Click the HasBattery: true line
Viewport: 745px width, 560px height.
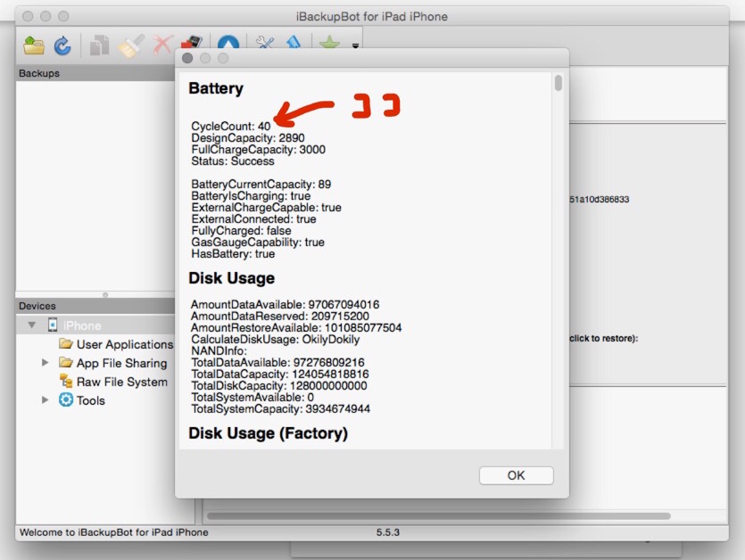pyautogui.click(x=233, y=253)
